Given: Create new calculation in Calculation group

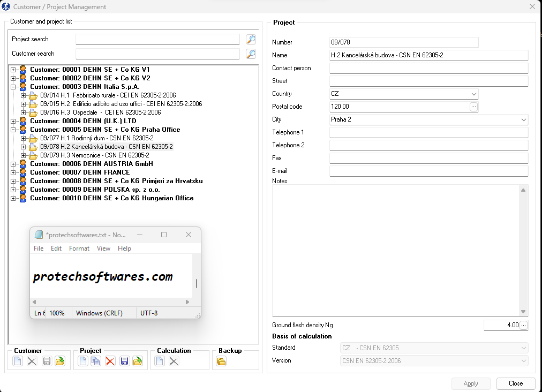Looking at the screenshot, I should click(x=160, y=361).
